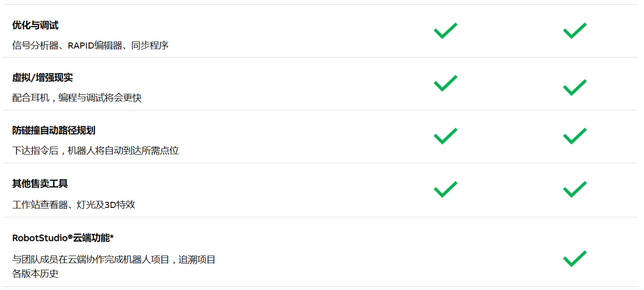Click the first checkmark for 其他售卖工具
Screen dimensions: 644x290
445,189
